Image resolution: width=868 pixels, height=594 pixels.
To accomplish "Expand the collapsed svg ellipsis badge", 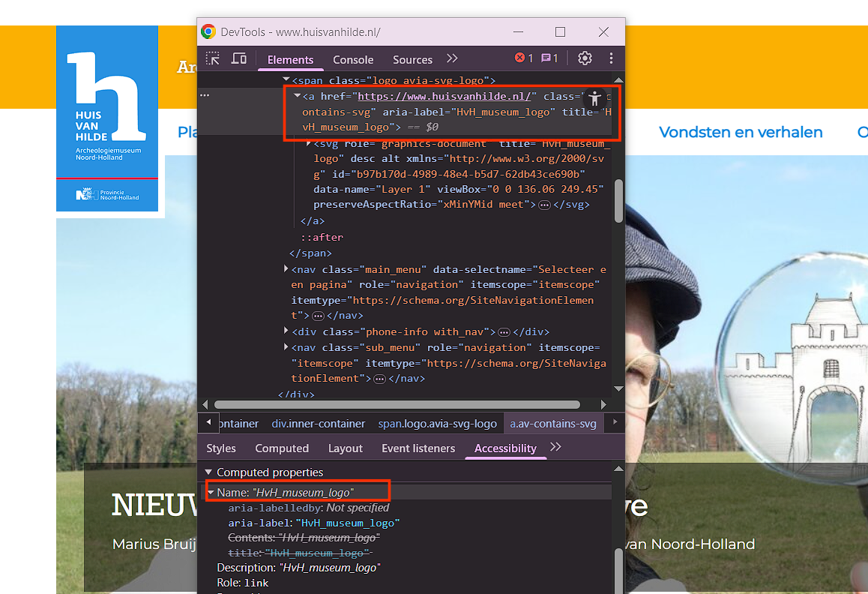I will click(544, 205).
